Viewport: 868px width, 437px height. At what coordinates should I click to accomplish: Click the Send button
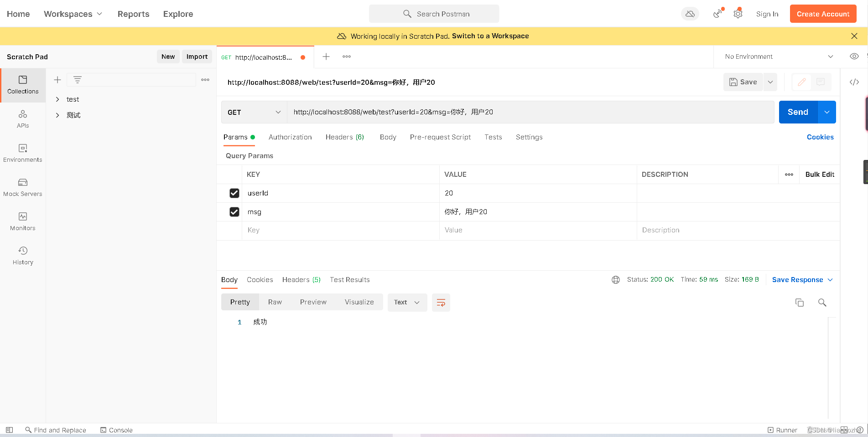pos(797,112)
